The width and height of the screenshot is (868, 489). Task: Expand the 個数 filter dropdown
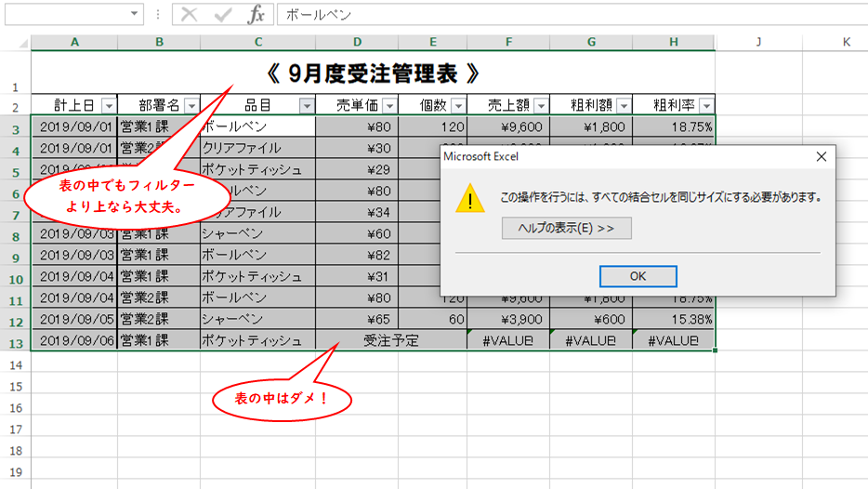click(457, 106)
